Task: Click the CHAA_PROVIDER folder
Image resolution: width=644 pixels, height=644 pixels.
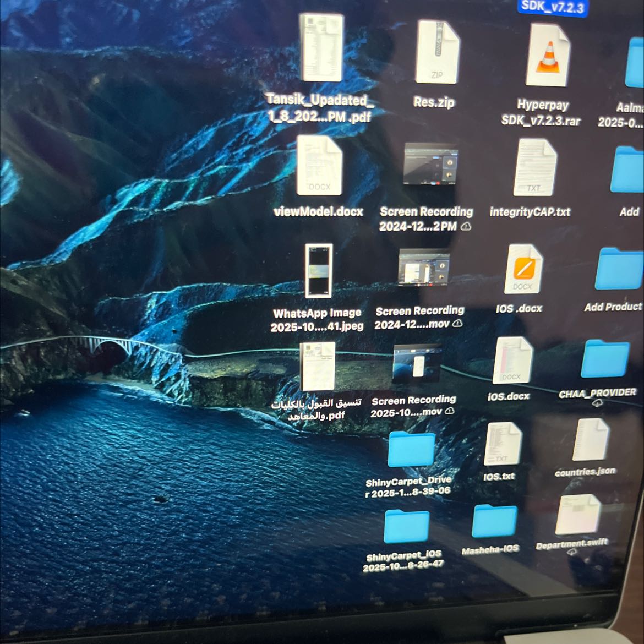Action: tap(605, 359)
